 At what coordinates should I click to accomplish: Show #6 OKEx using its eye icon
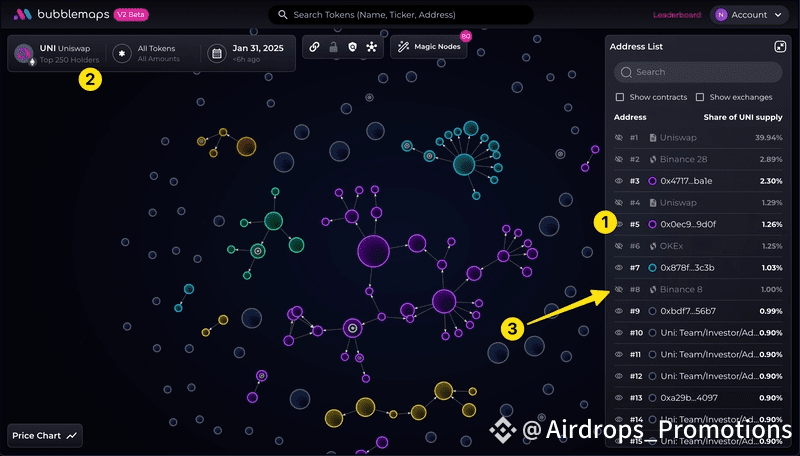coord(619,246)
